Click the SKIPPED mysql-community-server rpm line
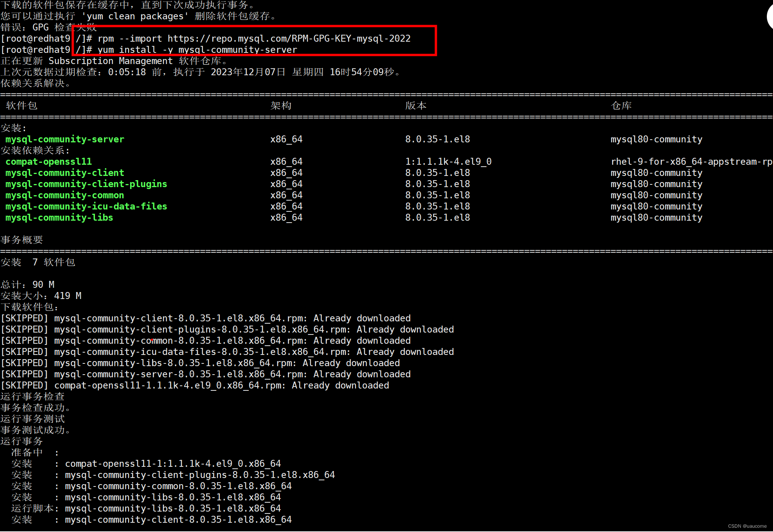 click(x=206, y=374)
